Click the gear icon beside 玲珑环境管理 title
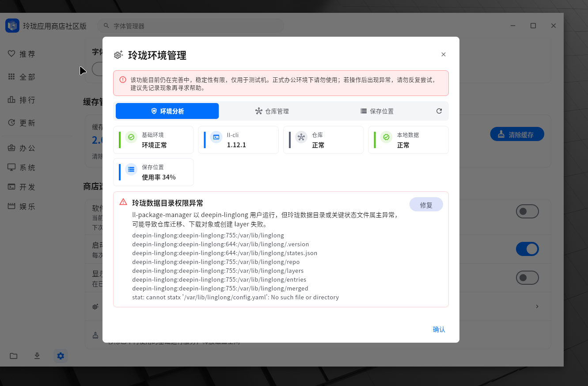The height and width of the screenshot is (386, 588). coord(118,55)
